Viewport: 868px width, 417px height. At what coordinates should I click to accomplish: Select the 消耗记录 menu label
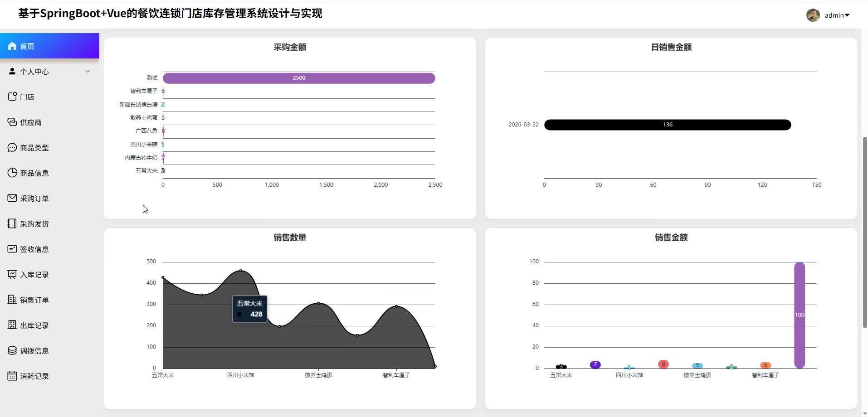click(x=34, y=376)
